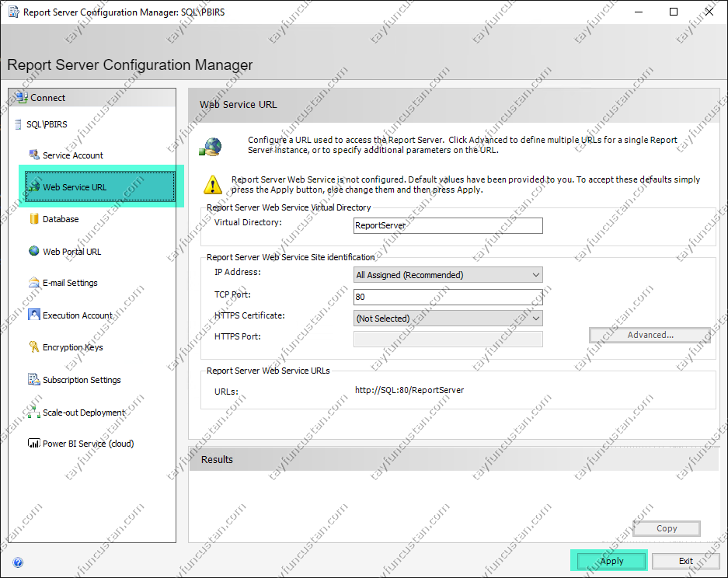Click the Web Service URL panel heading
The width and height of the screenshot is (728, 578).
(x=239, y=104)
